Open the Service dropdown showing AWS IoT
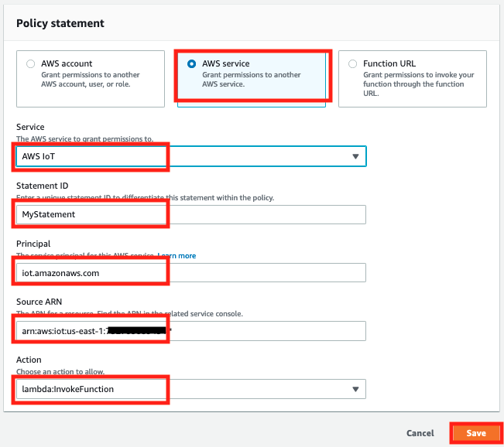Viewport: 504px width, 447px height. pyautogui.click(x=191, y=156)
